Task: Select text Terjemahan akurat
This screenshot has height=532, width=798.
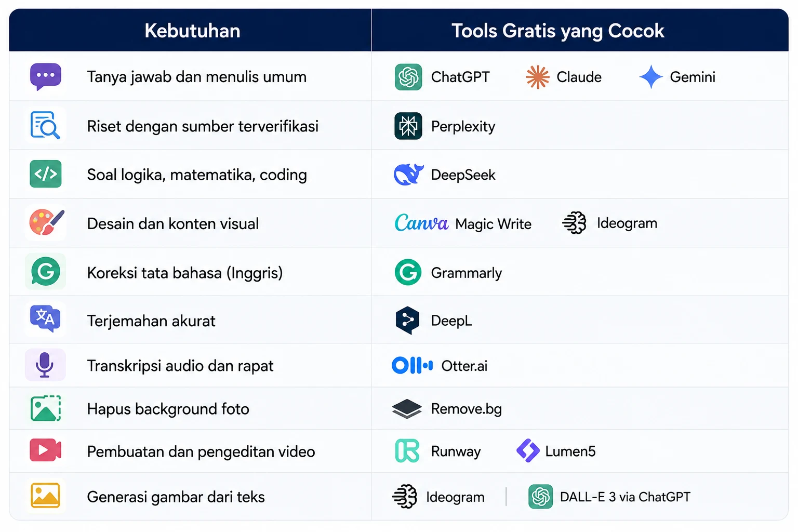Action: [x=151, y=321]
